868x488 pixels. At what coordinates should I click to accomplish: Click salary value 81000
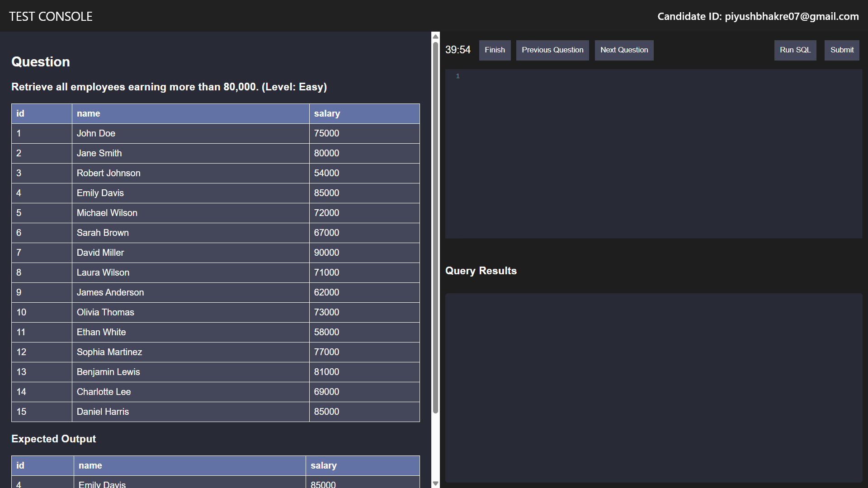pos(364,372)
